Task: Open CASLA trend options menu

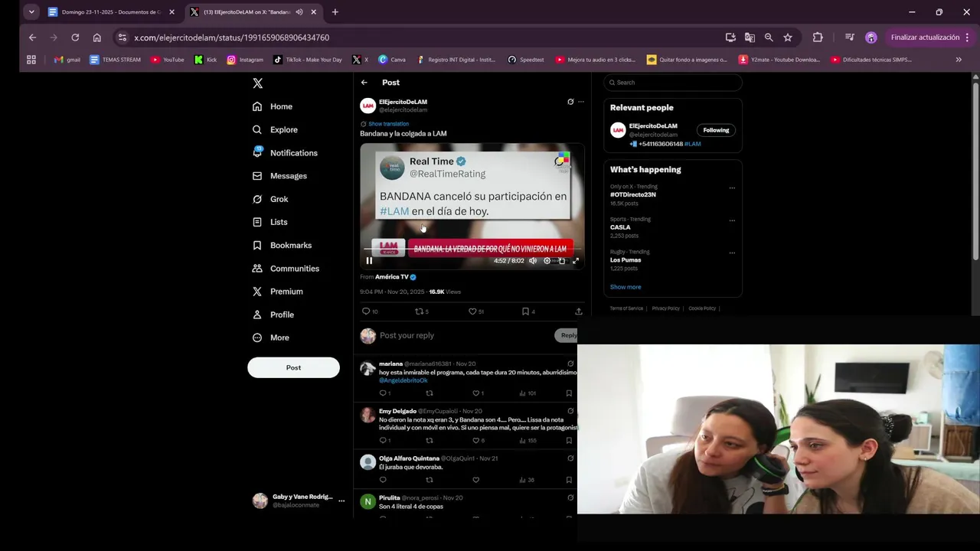Action: pyautogui.click(x=732, y=220)
